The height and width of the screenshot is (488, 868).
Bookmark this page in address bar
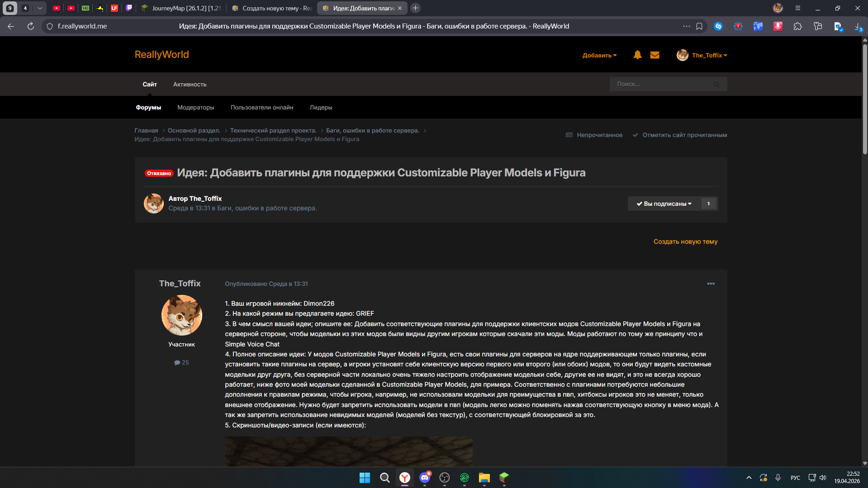pyautogui.click(x=699, y=26)
